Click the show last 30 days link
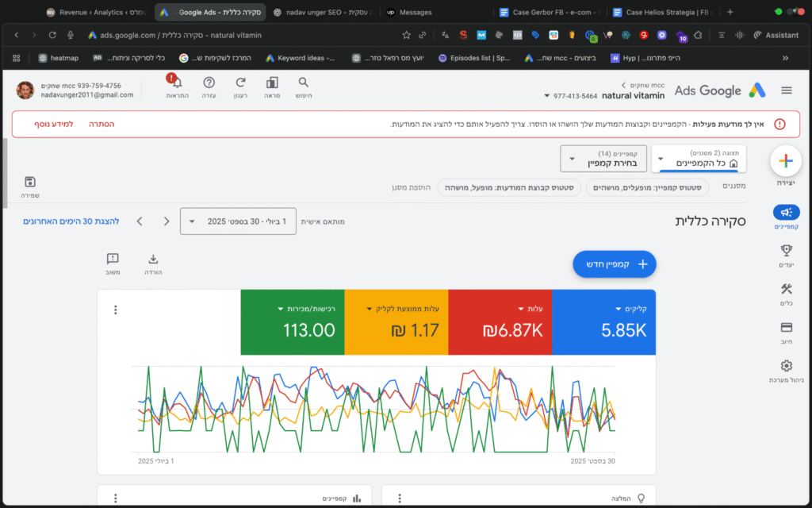The height and width of the screenshot is (508, 812). [x=71, y=221]
